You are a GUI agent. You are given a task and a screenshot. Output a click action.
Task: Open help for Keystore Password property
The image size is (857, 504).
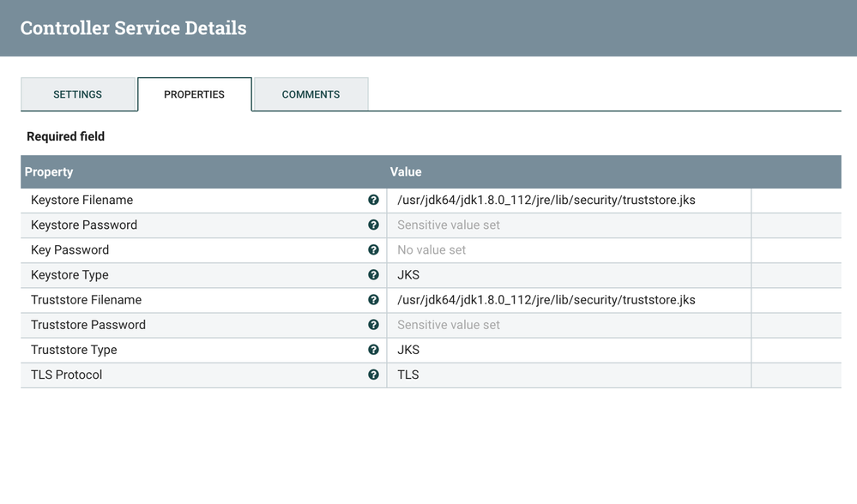(x=373, y=225)
